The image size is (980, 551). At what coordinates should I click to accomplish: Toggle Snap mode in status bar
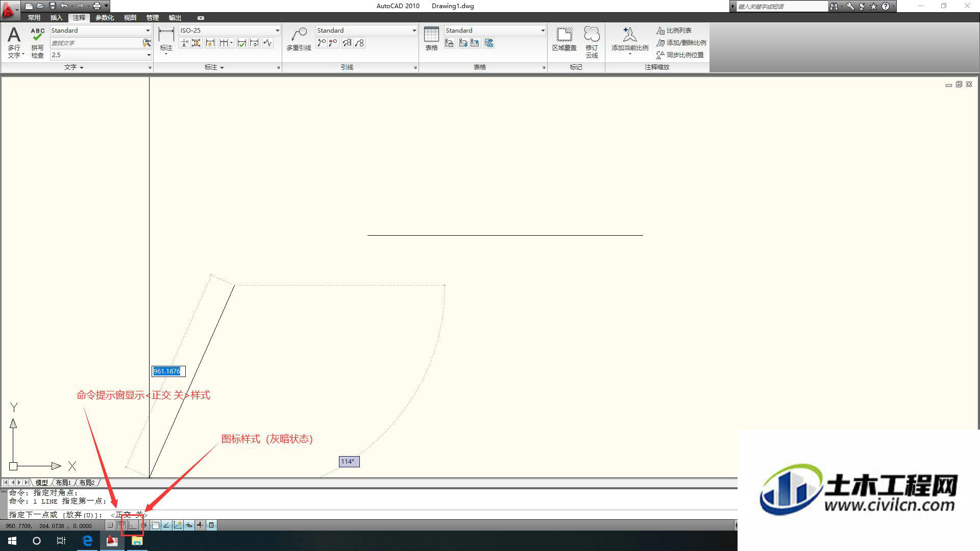coord(110,525)
